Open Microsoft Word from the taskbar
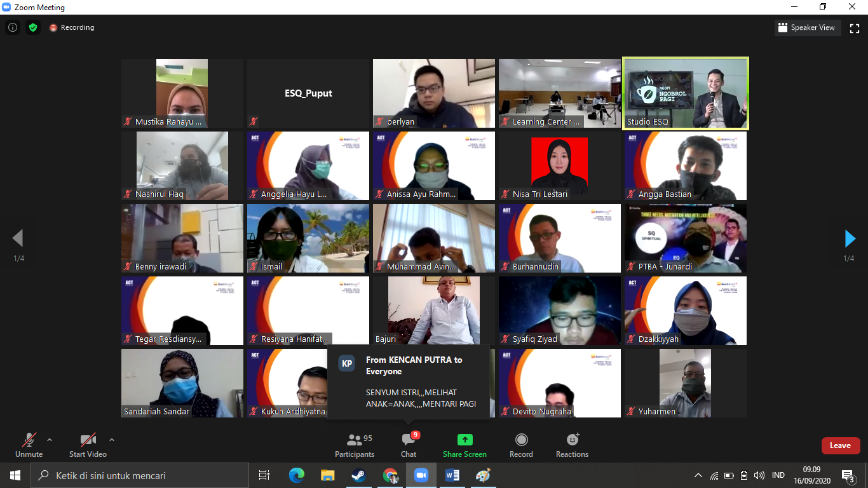Viewport: 868px width, 488px height. tap(452, 475)
